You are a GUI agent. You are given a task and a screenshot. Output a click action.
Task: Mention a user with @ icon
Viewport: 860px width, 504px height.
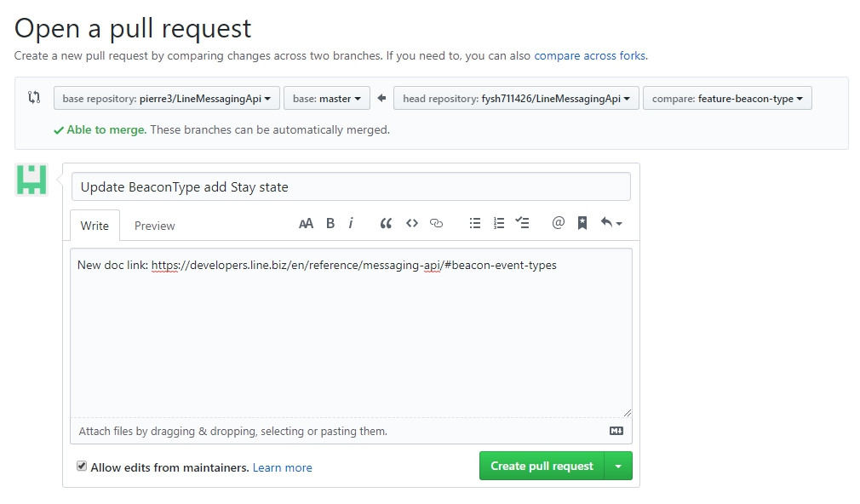coord(559,224)
